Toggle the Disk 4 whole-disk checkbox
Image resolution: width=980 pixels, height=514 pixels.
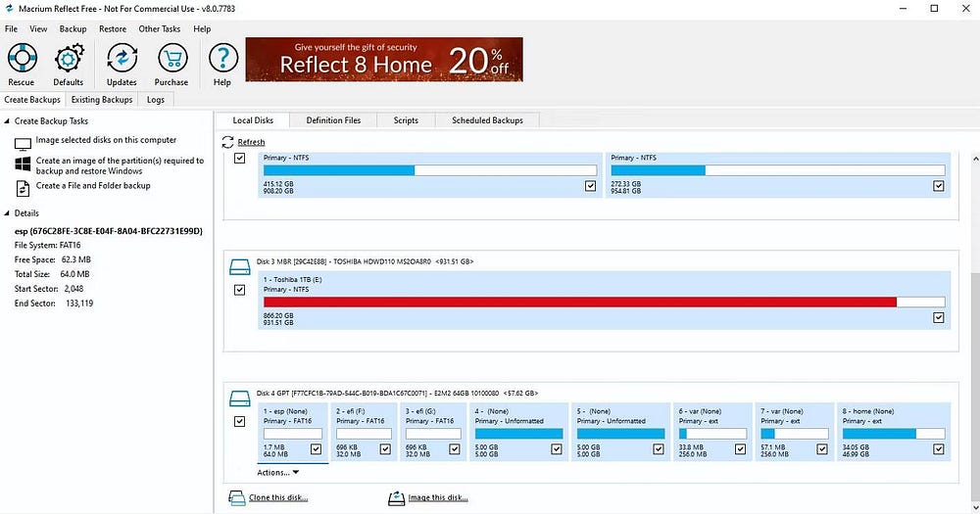coord(239,422)
